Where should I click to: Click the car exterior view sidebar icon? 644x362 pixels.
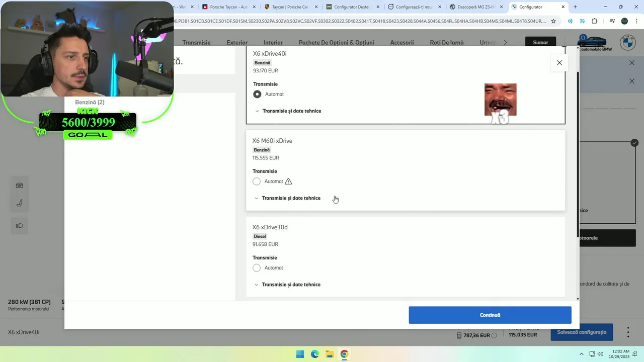click(x=20, y=186)
